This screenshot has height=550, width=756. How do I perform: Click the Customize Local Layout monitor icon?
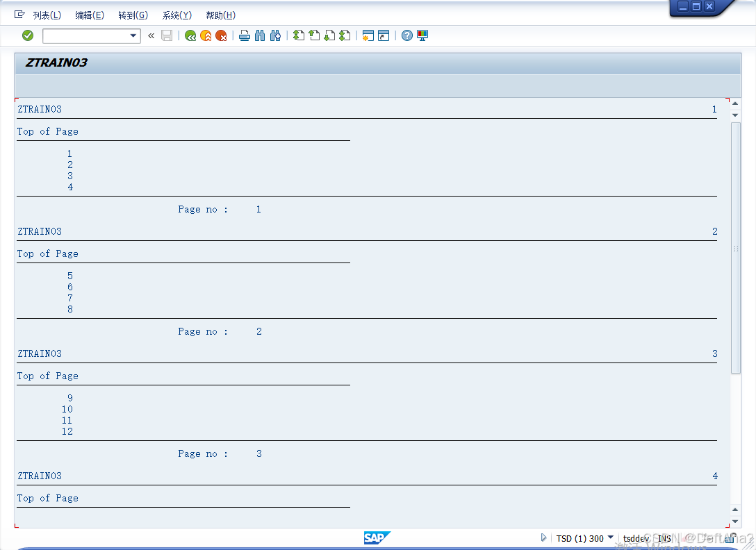pos(422,35)
